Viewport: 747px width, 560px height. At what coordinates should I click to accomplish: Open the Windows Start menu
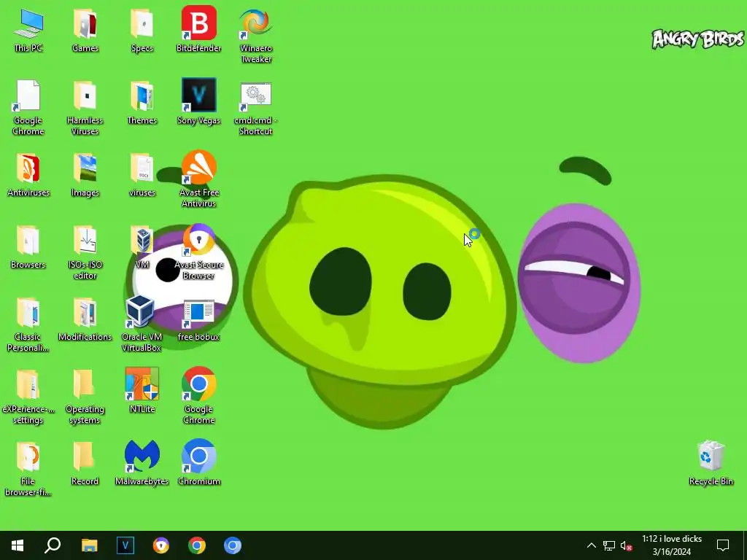(x=18, y=545)
